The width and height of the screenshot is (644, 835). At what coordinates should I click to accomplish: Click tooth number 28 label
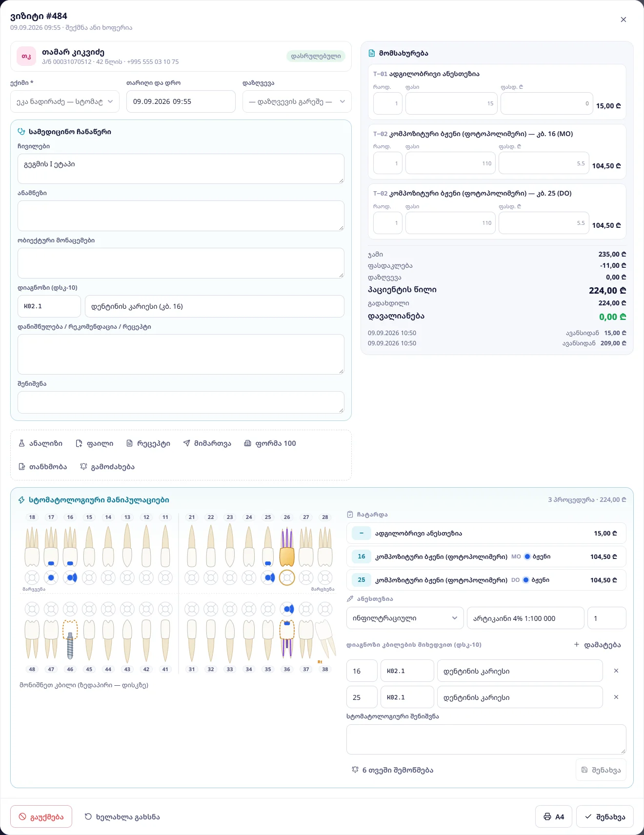point(325,517)
